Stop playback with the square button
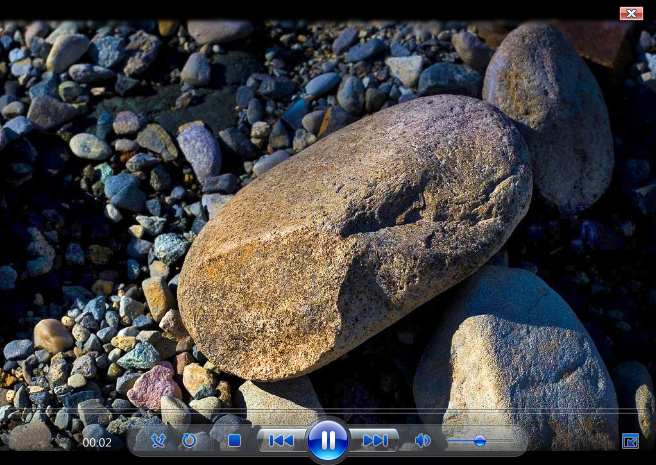Image resolution: width=656 pixels, height=465 pixels. (x=234, y=440)
